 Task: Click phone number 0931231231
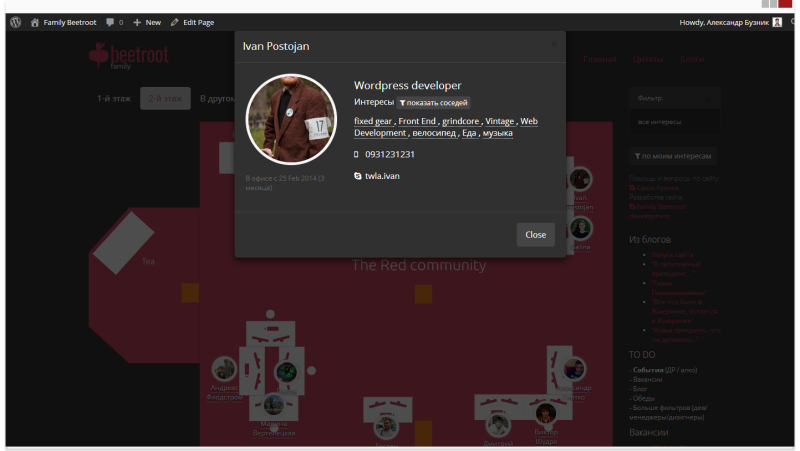click(x=390, y=154)
